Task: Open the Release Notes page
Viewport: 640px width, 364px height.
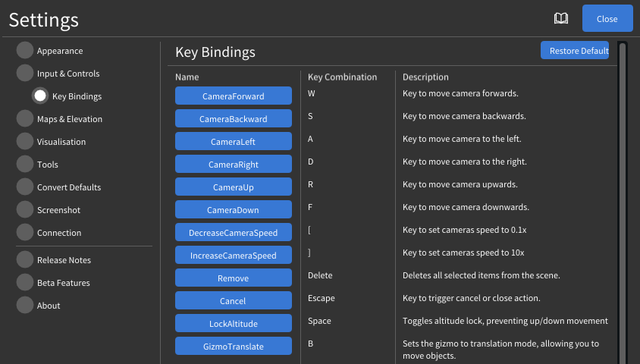Action: coord(64,260)
